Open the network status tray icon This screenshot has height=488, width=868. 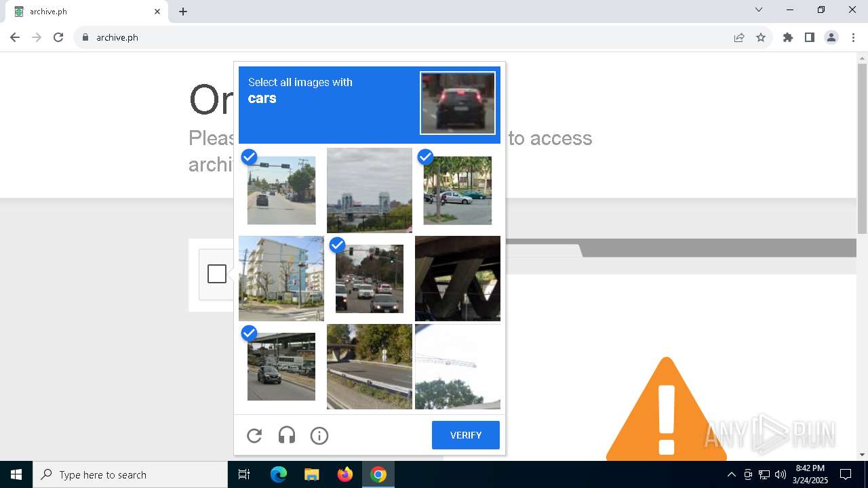coord(764,474)
